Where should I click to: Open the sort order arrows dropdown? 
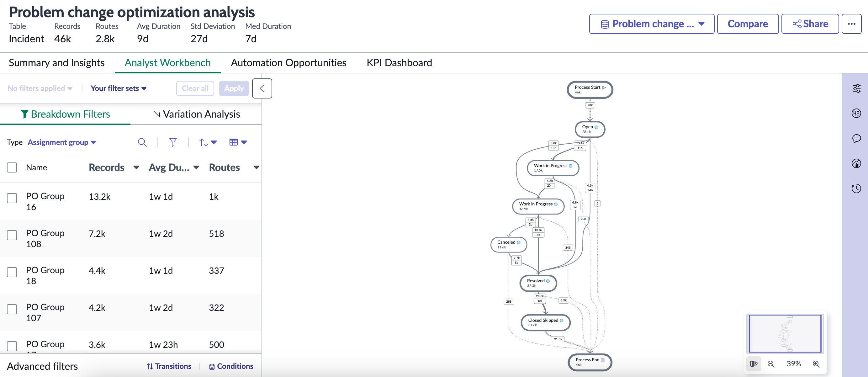coord(208,142)
